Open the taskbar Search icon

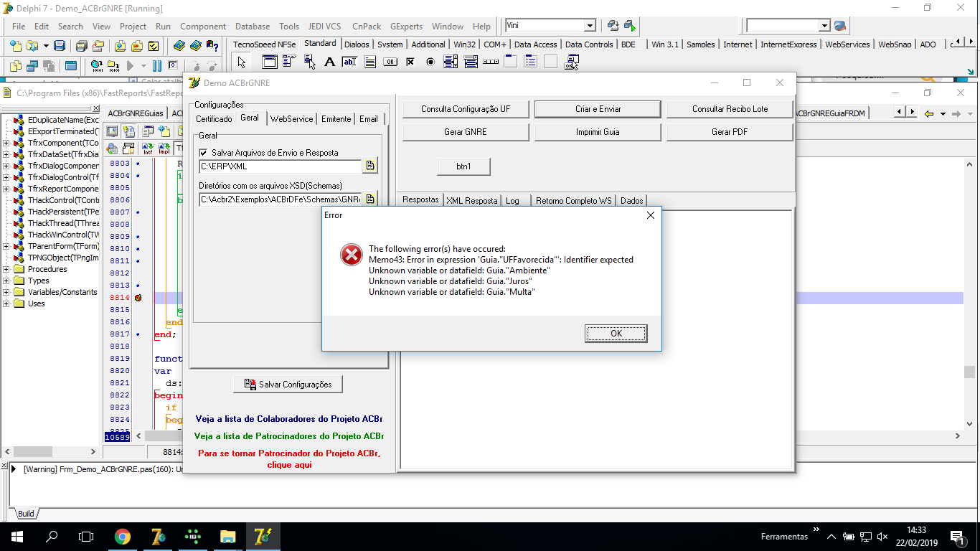pos(52,536)
